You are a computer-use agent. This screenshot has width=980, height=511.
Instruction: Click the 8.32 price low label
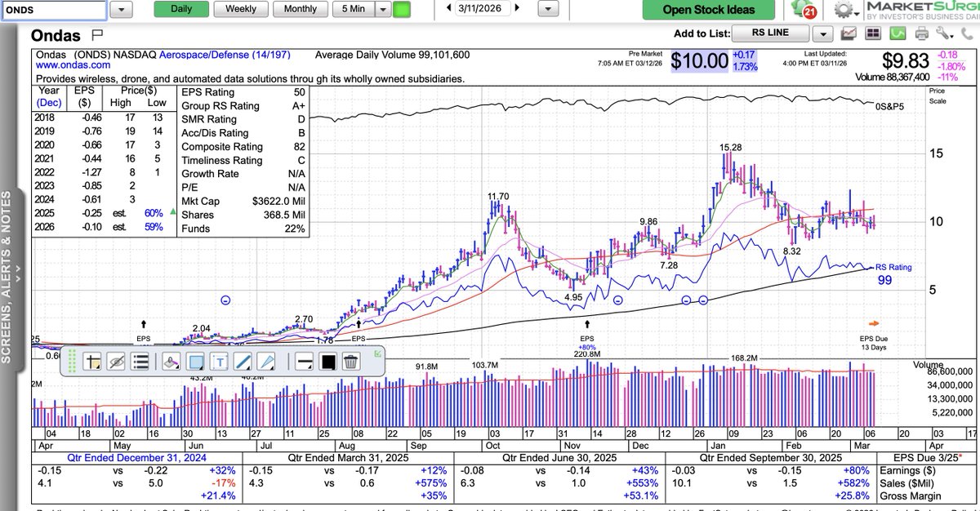pyautogui.click(x=792, y=252)
